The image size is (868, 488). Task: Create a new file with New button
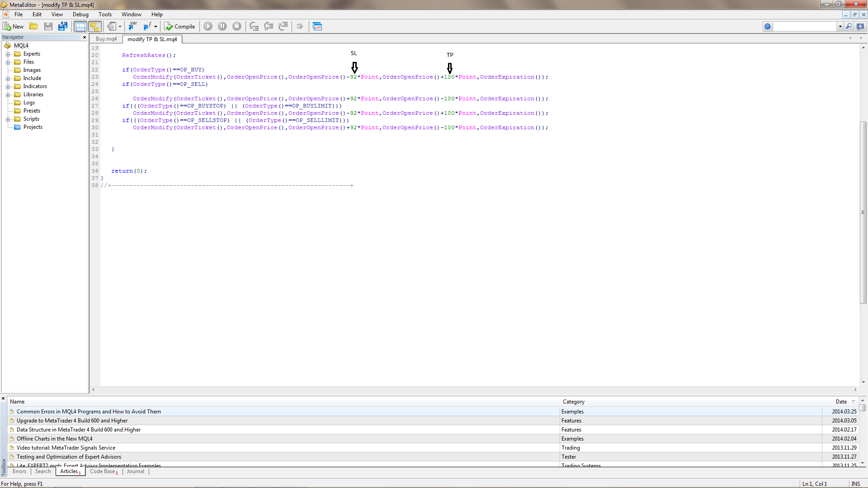click(13, 27)
